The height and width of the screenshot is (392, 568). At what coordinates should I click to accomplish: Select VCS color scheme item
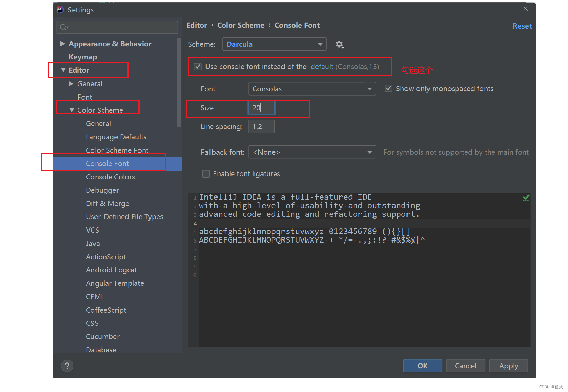pos(92,230)
